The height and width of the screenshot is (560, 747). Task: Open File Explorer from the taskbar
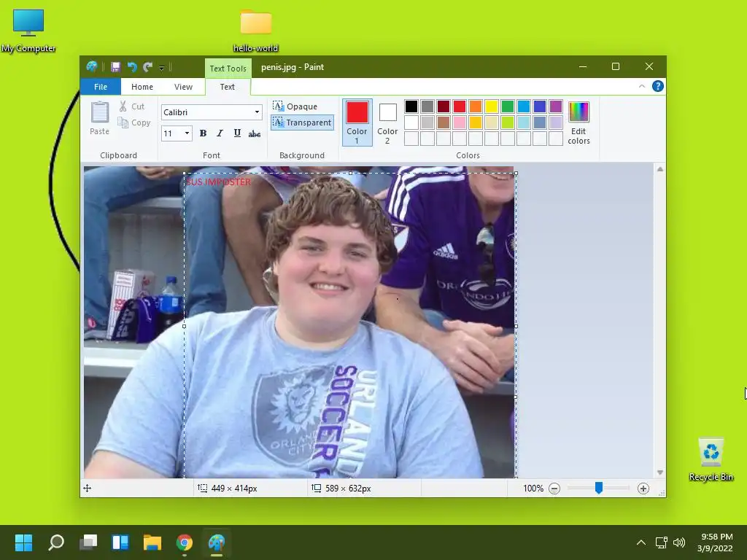tap(152, 542)
